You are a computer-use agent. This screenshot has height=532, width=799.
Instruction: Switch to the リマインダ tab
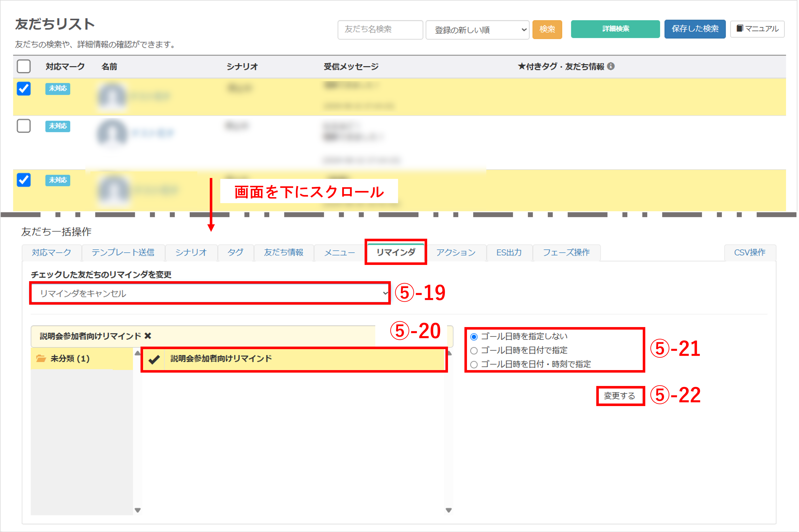click(396, 252)
